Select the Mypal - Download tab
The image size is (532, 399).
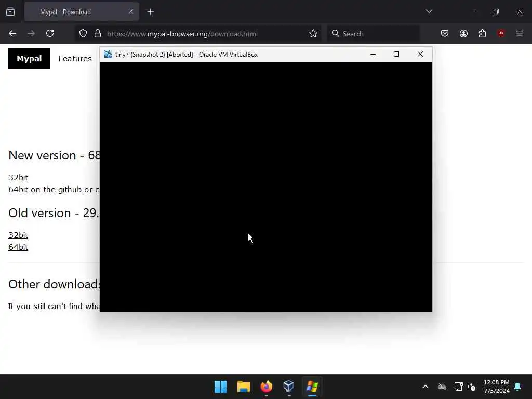[x=82, y=12]
